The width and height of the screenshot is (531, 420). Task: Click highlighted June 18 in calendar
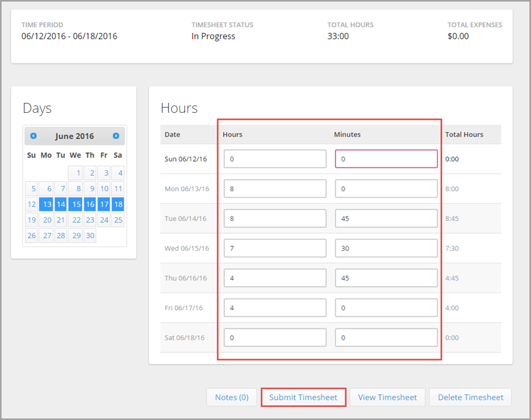[118, 204]
